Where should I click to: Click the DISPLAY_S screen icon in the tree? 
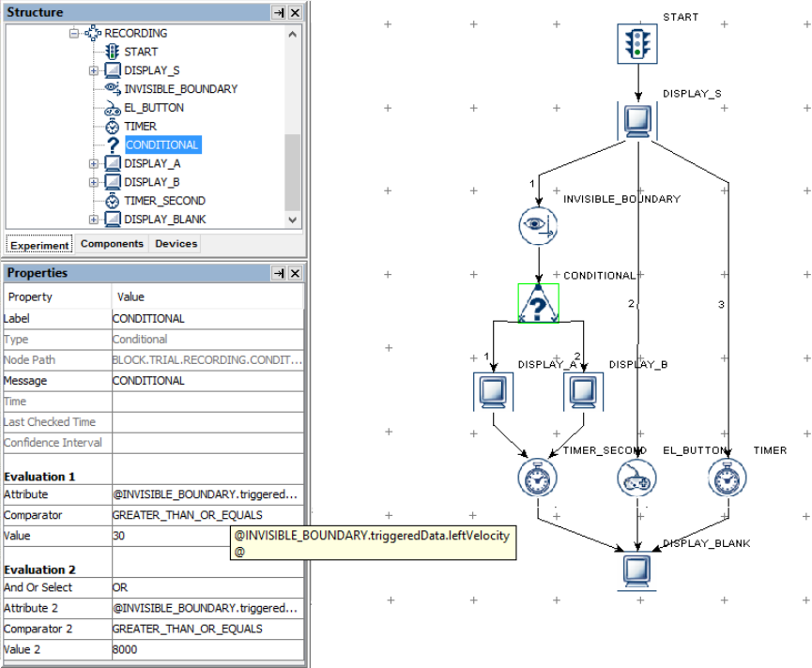coord(113,70)
